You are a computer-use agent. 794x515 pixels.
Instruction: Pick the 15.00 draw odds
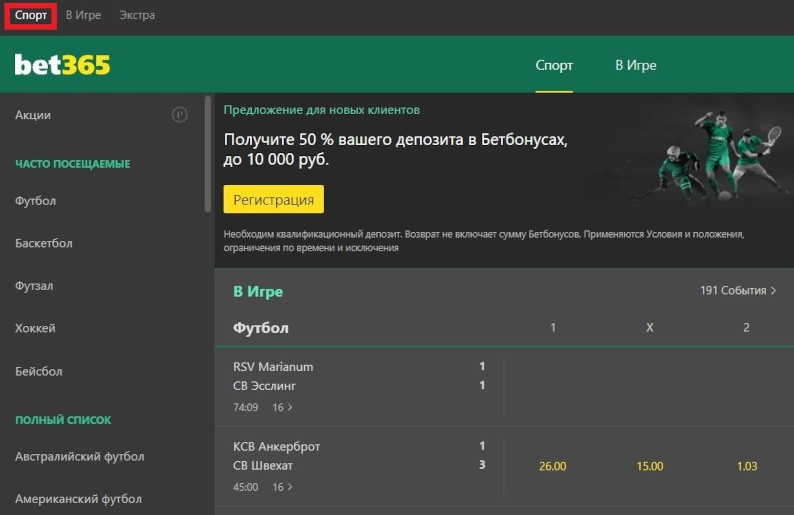pyautogui.click(x=650, y=466)
